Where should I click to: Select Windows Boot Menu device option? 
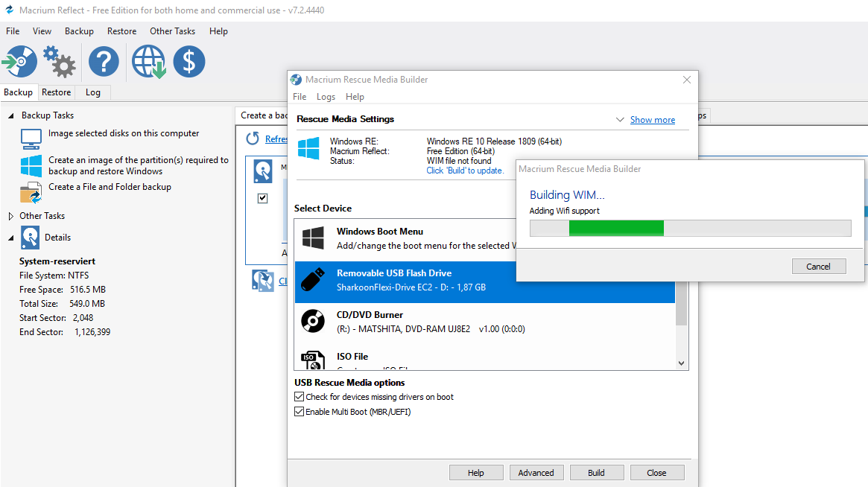click(405, 238)
